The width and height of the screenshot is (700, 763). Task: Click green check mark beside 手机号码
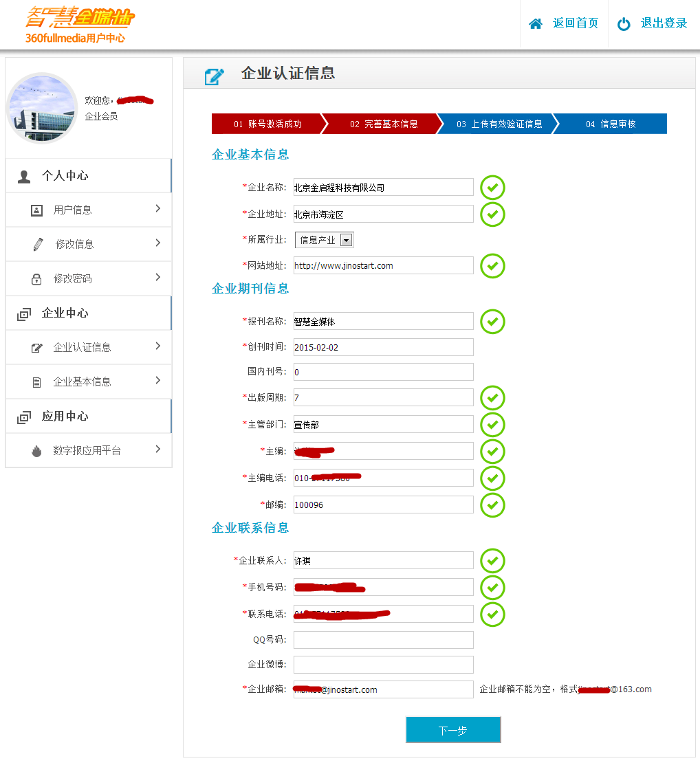492,588
